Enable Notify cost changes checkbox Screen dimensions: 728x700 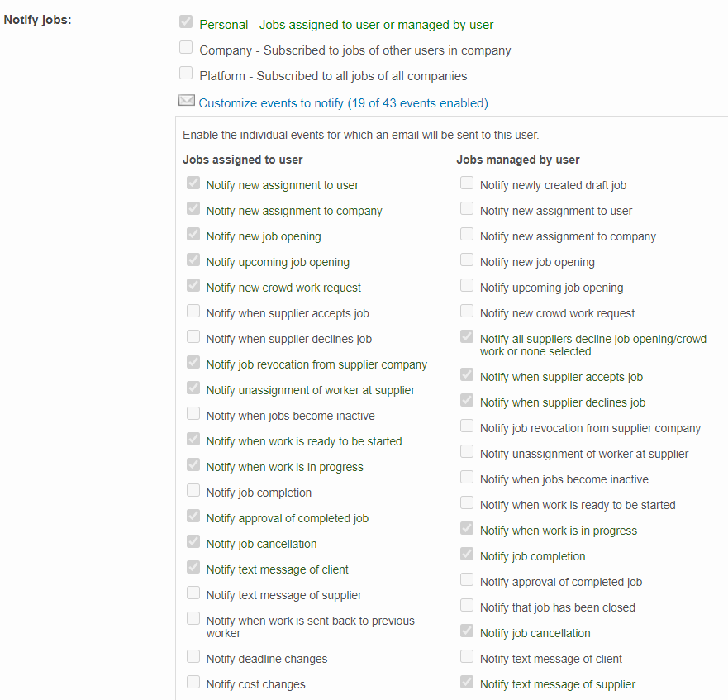tap(193, 683)
